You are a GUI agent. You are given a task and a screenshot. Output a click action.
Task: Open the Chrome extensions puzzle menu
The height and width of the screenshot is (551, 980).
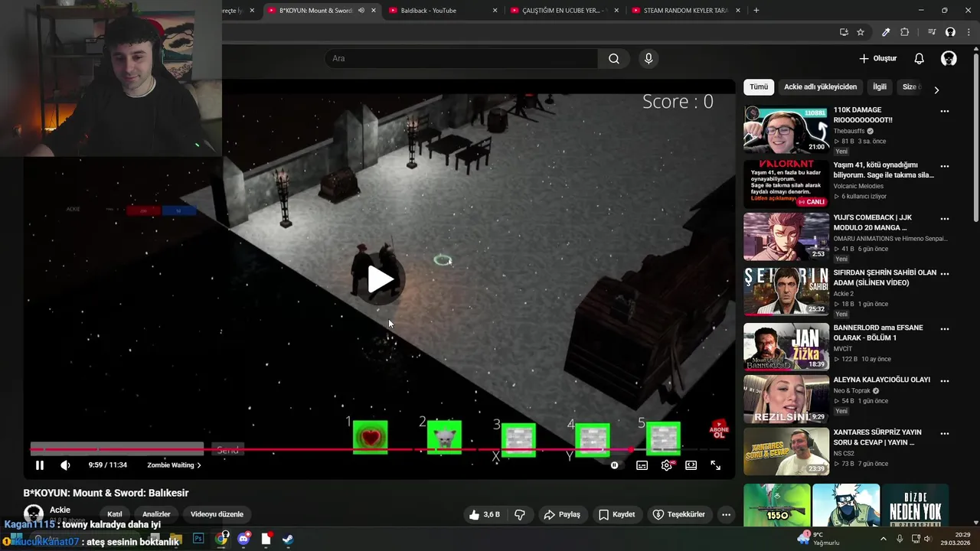[x=905, y=32]
